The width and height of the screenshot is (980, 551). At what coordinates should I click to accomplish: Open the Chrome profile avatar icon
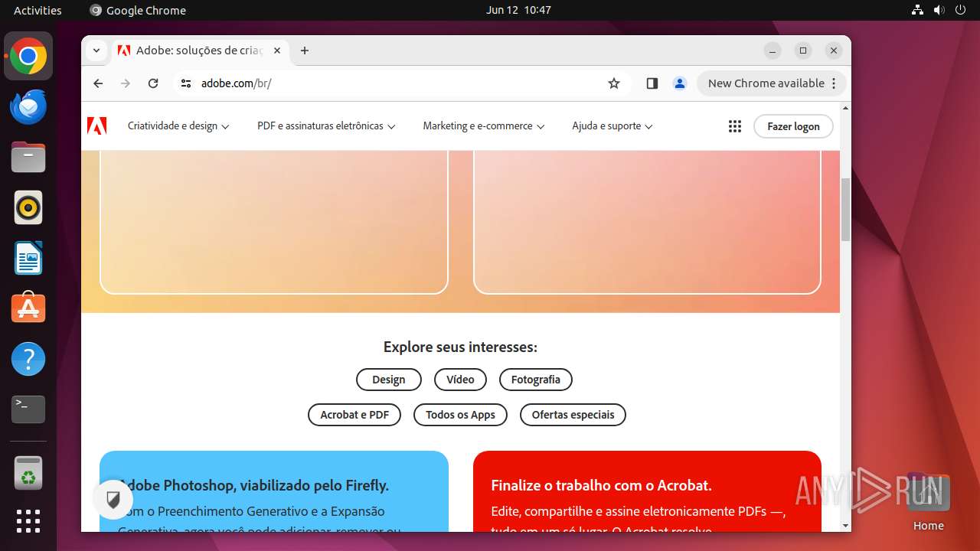680,83
